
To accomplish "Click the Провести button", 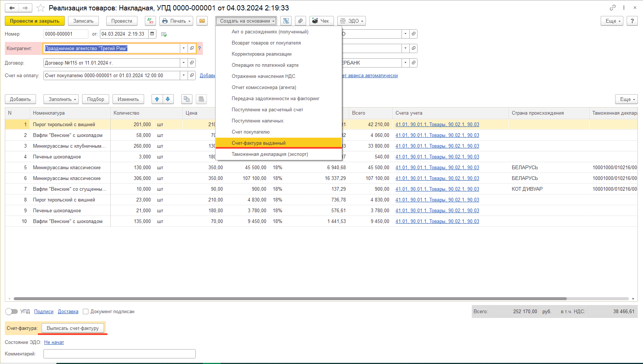I will [x=122, y=21].
